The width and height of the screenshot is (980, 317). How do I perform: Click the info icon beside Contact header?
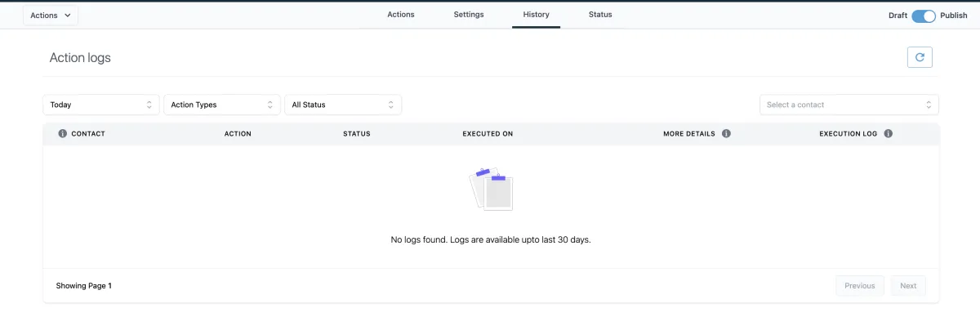(63, 133)
